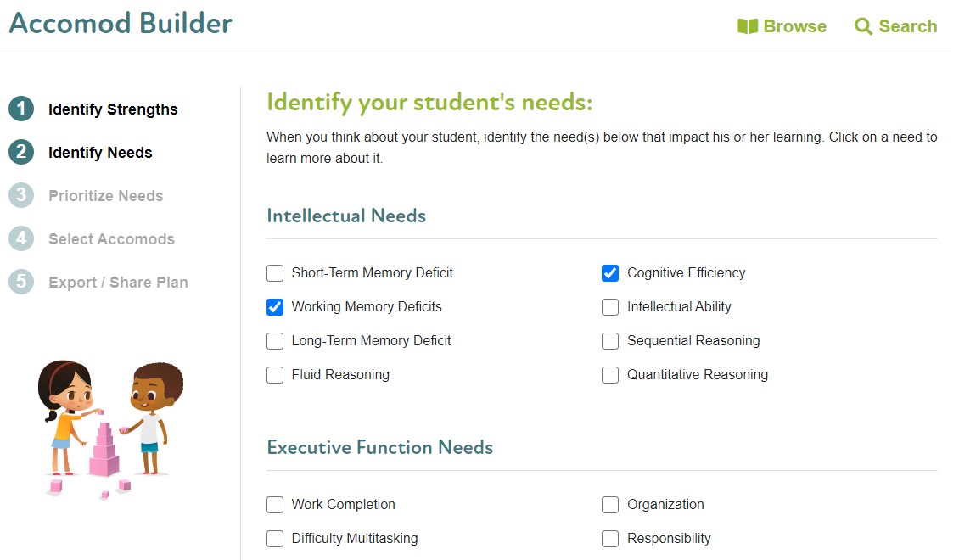The height and width of the screenshot is (560, 959).
Task: Click the Accomod Builder title link
Action: pyautogui.click(x=121, y=23)
